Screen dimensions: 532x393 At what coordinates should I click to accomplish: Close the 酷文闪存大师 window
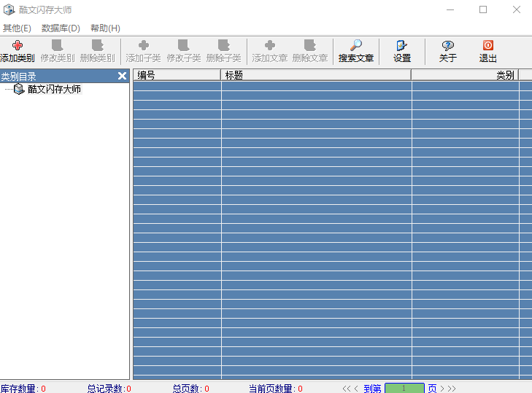(517, 9)
